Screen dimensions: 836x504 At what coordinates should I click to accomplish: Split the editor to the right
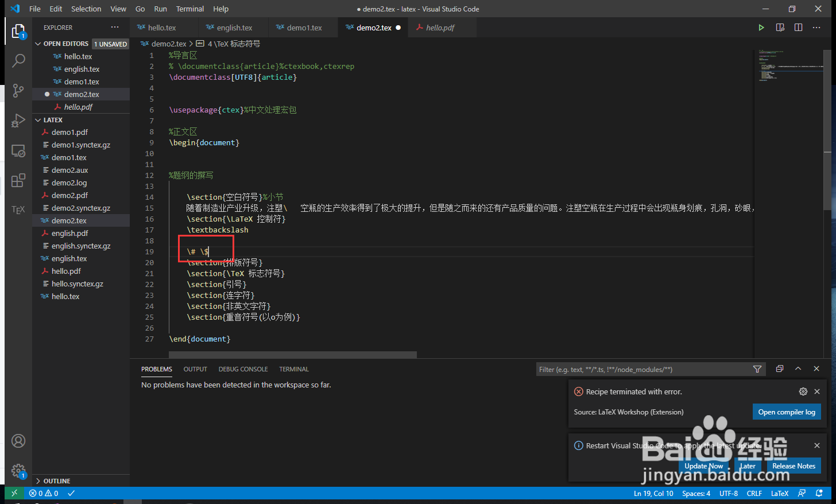798,28
